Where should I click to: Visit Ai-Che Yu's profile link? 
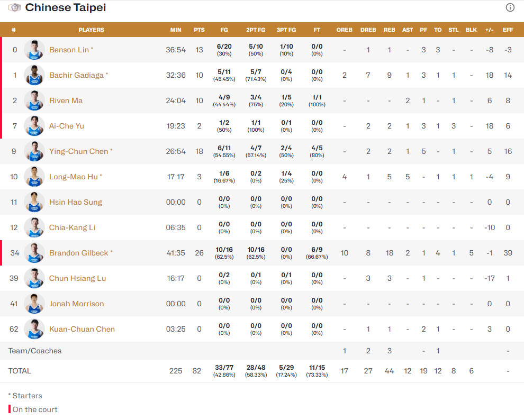pyautogui.click(x=67, y=126)
